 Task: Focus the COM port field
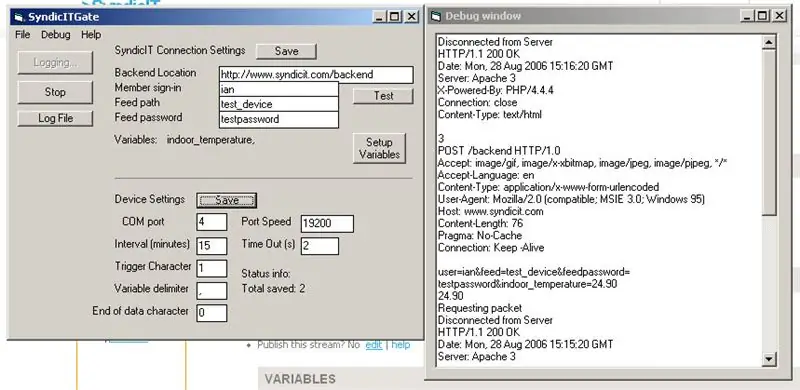[212, 222]
